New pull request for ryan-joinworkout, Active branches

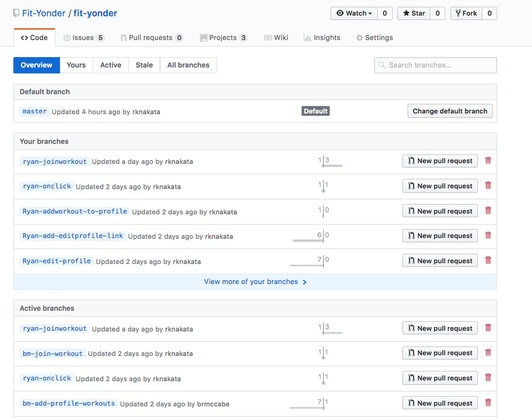(440, 328)
